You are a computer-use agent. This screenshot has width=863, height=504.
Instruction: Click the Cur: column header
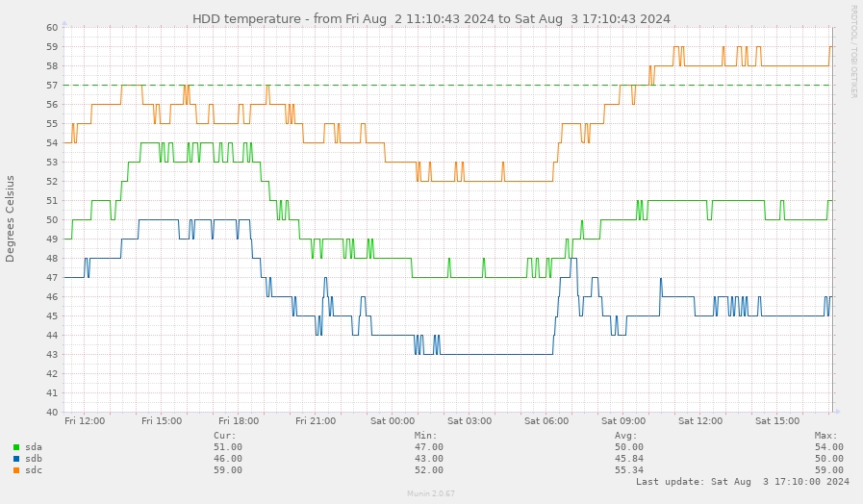[224, 435]
